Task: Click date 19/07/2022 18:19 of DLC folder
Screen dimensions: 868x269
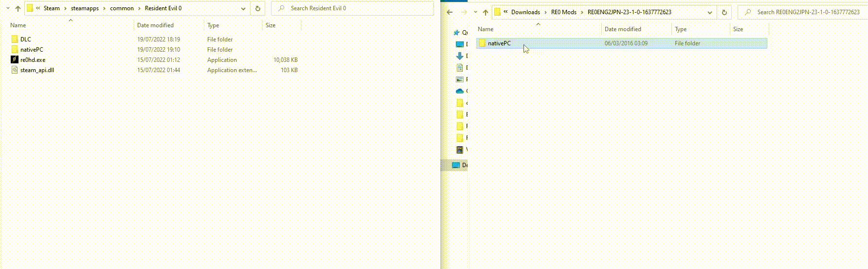Action: pos(159,39)
